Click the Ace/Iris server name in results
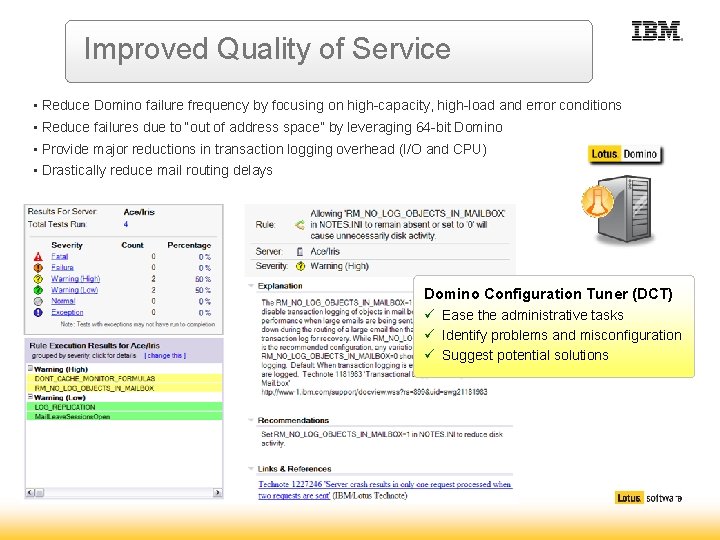 [x=139, y=212]
